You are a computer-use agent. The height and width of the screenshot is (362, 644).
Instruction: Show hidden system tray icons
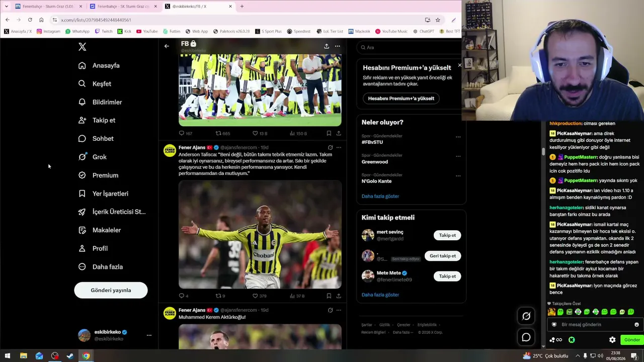click(578, 356)
